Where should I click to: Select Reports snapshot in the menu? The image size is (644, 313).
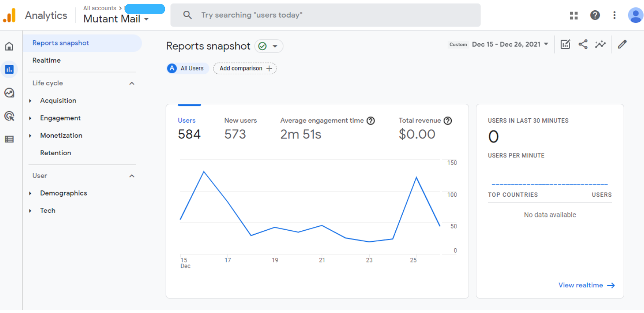pos(82,43)
